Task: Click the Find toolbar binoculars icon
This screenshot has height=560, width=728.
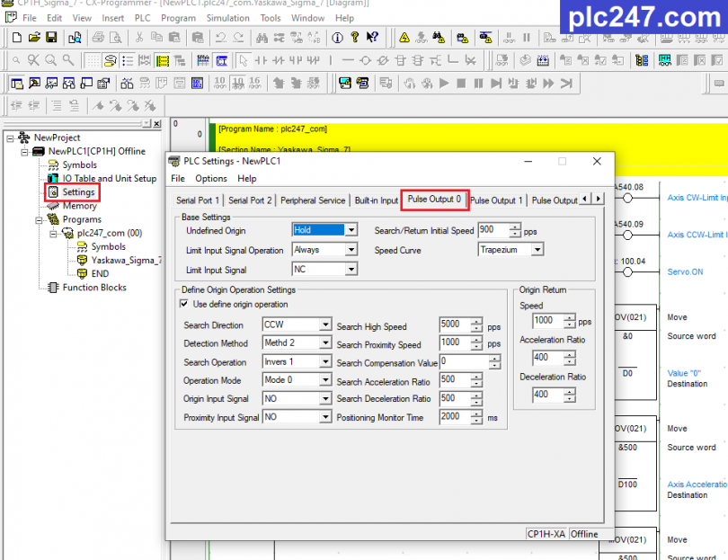Action: pyautogui.click(x=263, y=38)
